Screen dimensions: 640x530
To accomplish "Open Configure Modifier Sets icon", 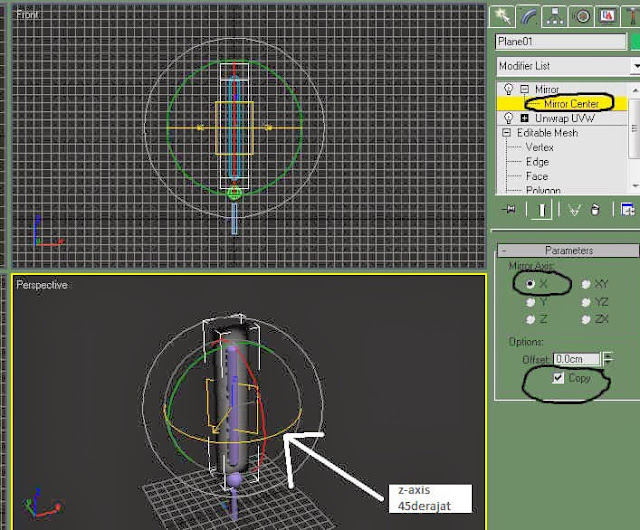I will point(627,210).
